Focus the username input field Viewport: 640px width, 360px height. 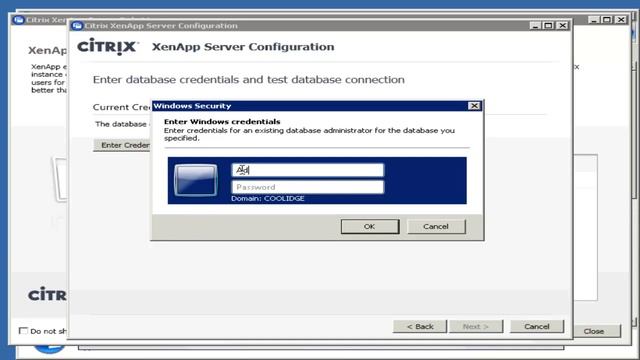308,170
